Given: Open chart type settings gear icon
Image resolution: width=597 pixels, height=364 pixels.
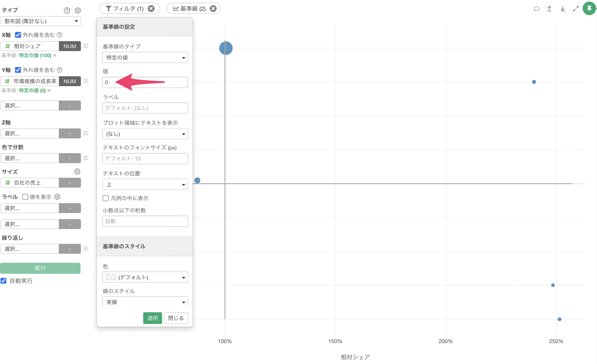Looking at the screenshot, I should [x=77, y=10].
